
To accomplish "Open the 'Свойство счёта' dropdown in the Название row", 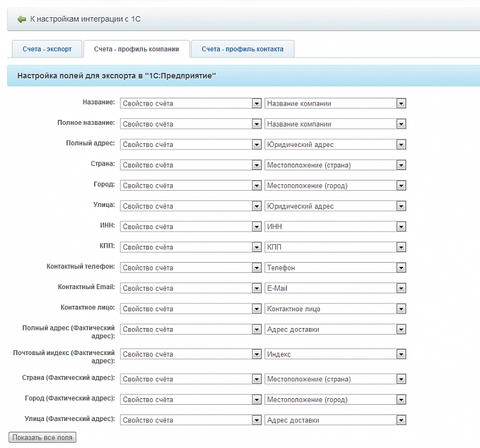I will click(191, 104).
